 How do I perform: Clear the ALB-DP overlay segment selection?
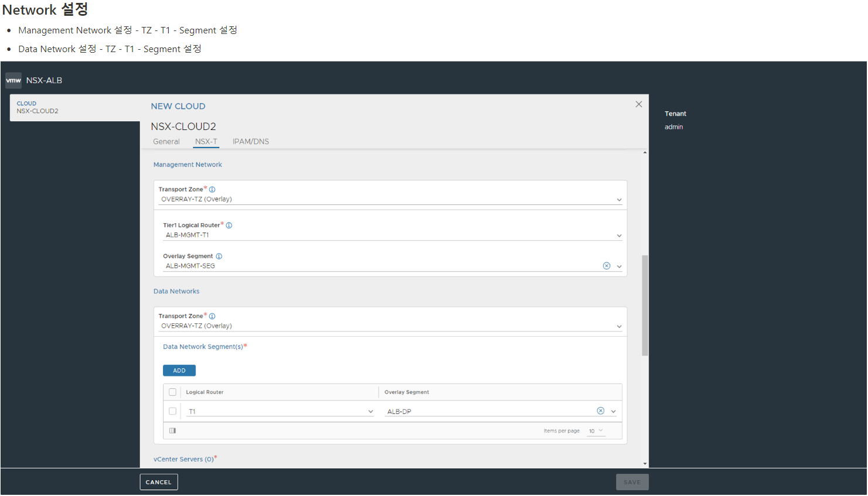pyautogui.click(x=601, y=411)
